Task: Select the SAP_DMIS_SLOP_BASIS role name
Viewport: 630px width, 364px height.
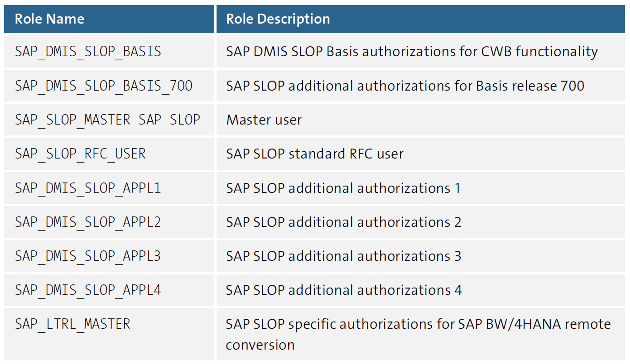Action: coord(89,52)
